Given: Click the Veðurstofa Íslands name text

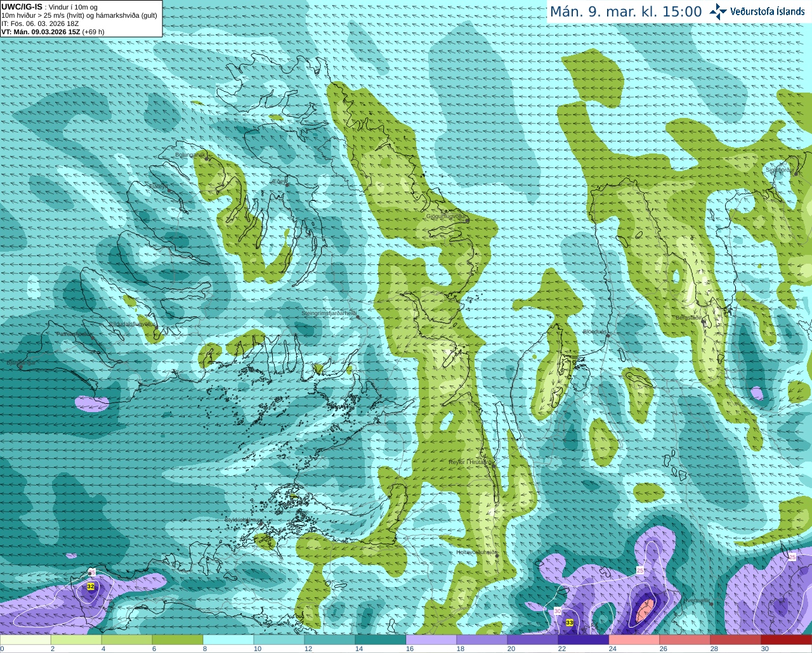Looking at the screenshot, I should point(767,11).
